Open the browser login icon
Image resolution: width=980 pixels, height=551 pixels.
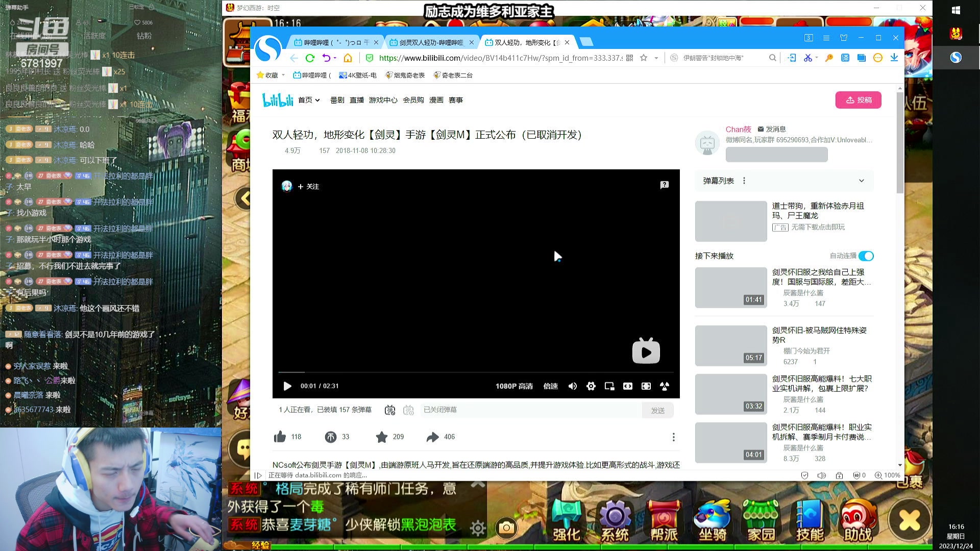coord(792,58)
